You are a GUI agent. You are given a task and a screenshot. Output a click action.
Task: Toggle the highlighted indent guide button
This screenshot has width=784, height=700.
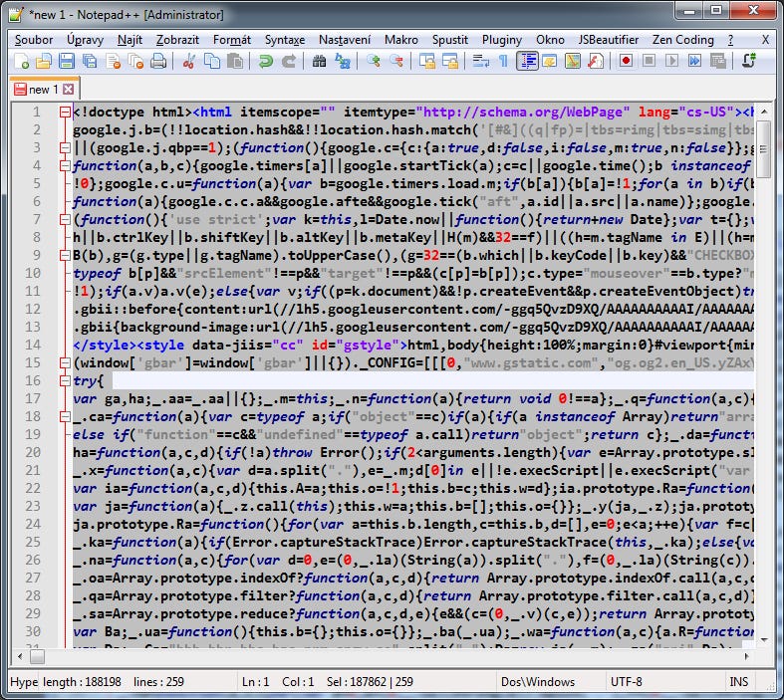tap(527, 61)
